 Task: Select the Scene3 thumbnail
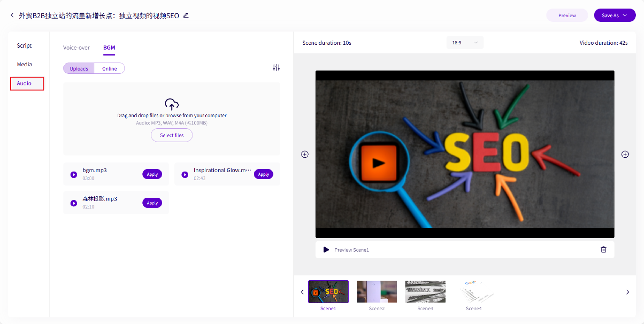pyautogui.click(x=425, y=292)
